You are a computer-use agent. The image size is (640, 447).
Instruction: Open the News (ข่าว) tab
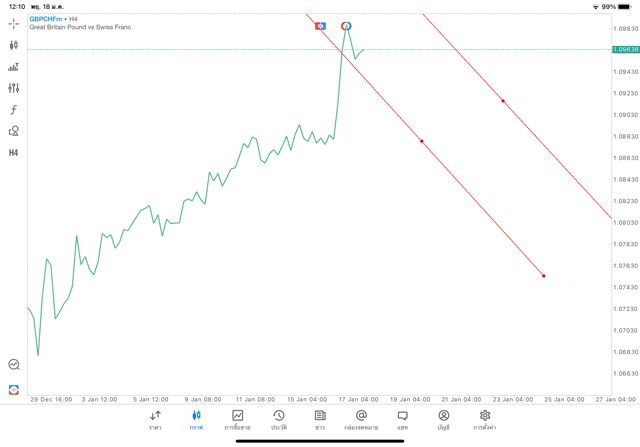pyautogui.click(x=319, y=419)
